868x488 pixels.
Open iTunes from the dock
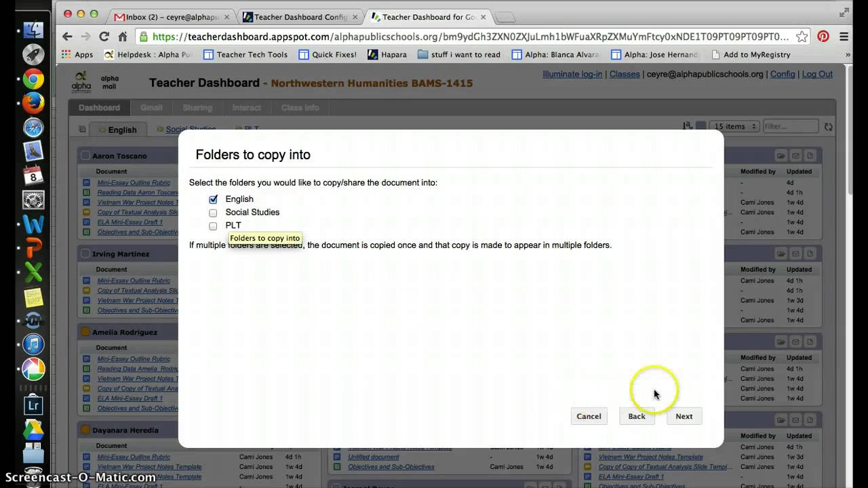(x=33, y=344)
